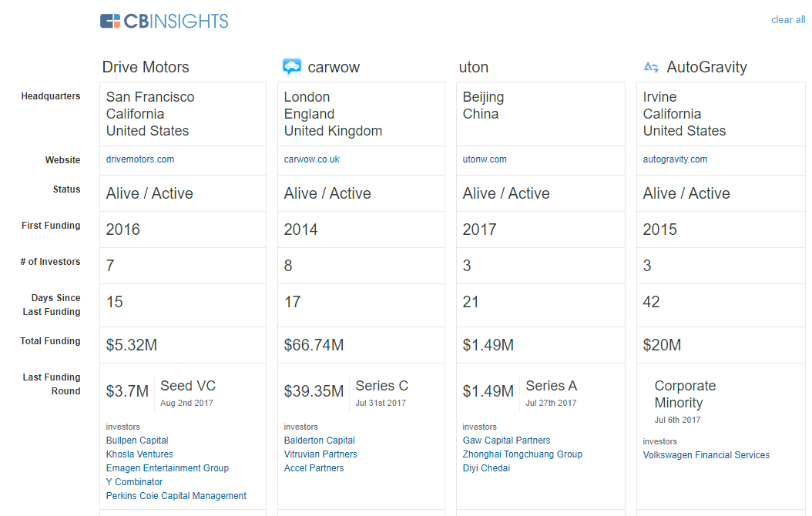Select the carwow company name
Screen dimensions: 812x516
pos(334,67)
